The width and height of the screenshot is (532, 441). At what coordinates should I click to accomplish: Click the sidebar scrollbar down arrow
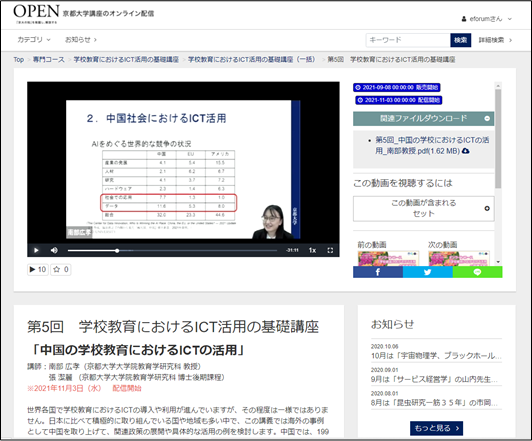(498, 262)
